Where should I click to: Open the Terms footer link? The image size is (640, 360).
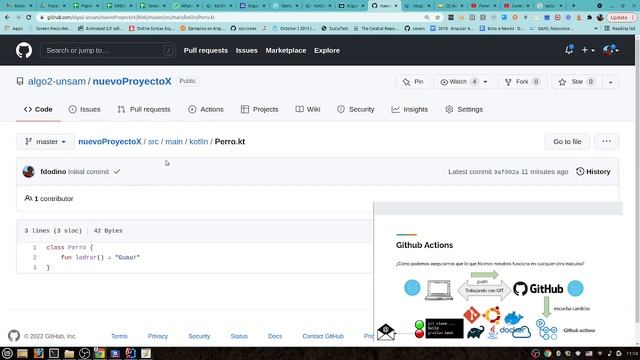[119, 336]
